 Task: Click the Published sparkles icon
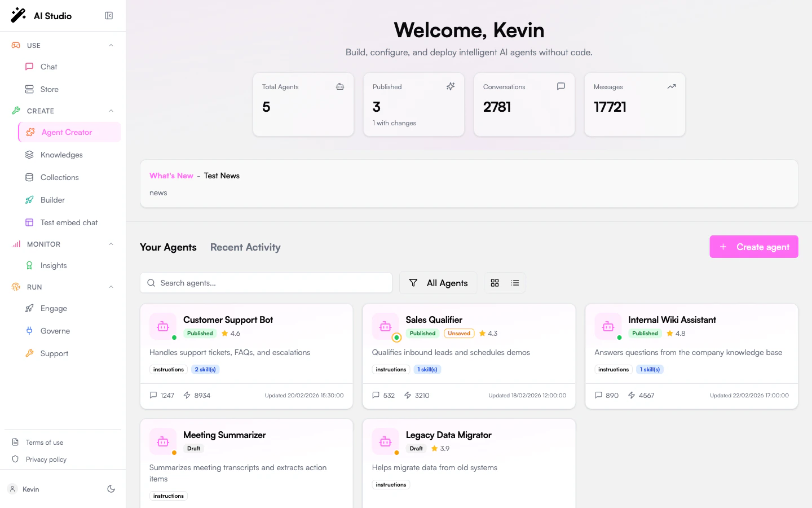pos(451,86)
